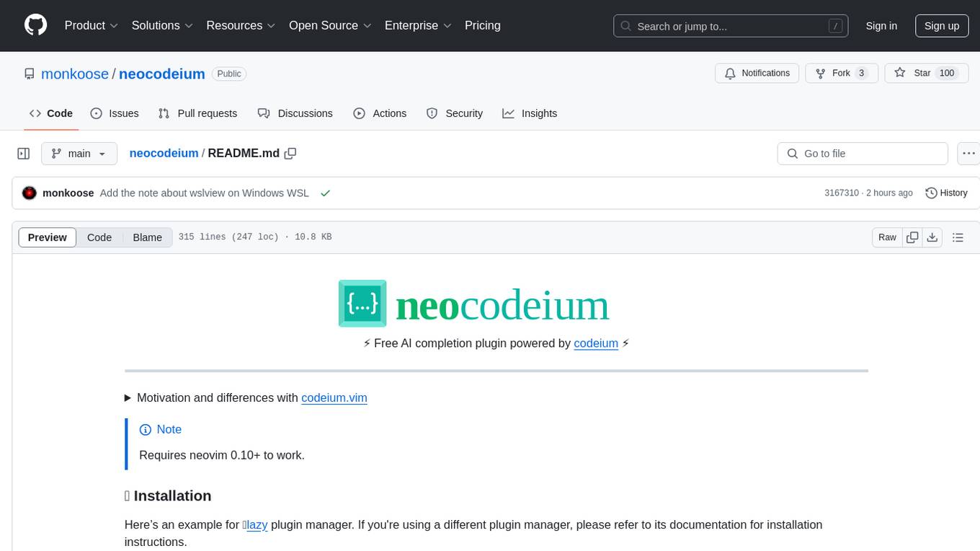Switch to Blame view
Image resolution: width=980 pixels, height=551 pixels.
(148, 237)
